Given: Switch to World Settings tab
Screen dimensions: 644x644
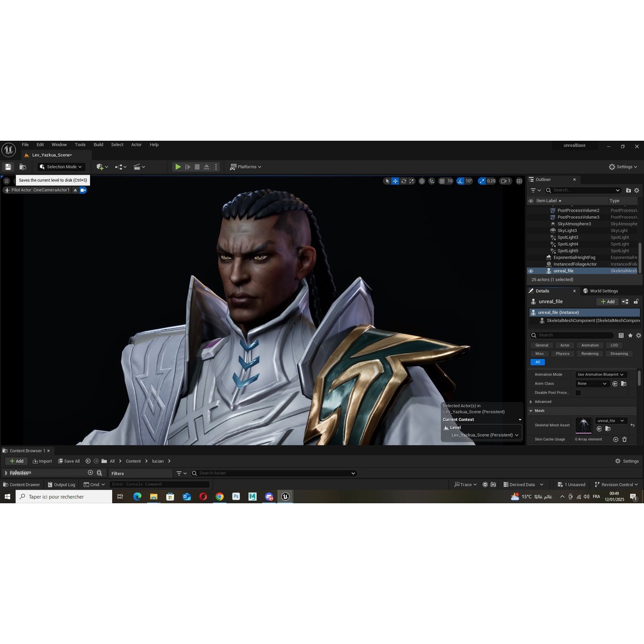Looking at the screenshot, I should (600, 291).
